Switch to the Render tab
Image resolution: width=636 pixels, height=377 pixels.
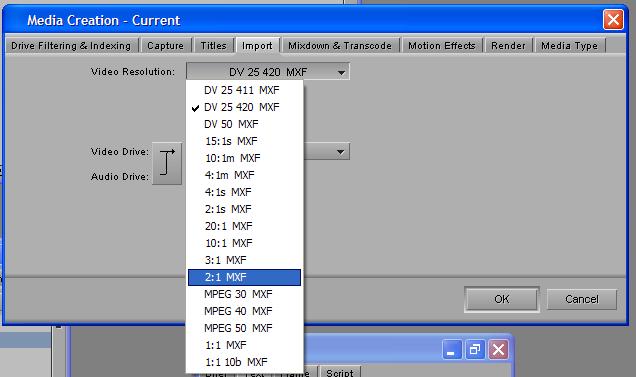508,45
